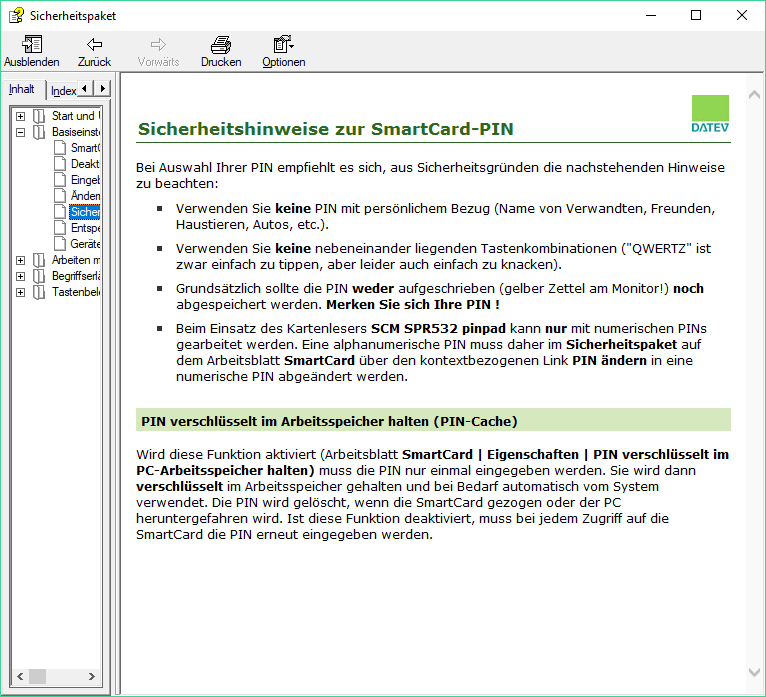Click the book icon next to Arbeiten m
766x697 pixels.
(x=39, y=260)
